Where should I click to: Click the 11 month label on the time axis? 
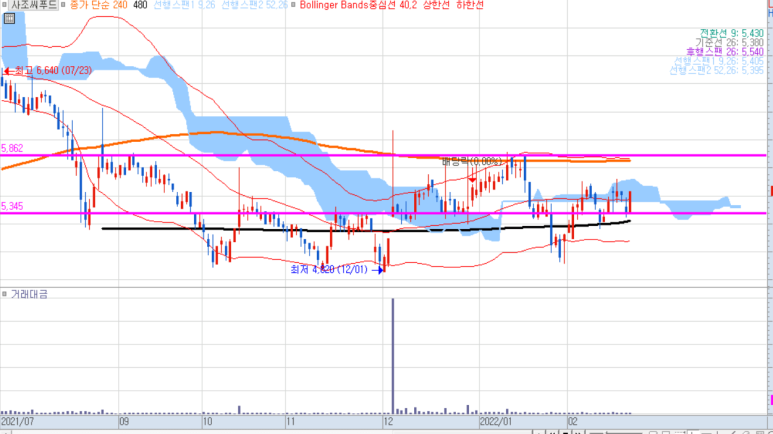[x=290, y=422]
